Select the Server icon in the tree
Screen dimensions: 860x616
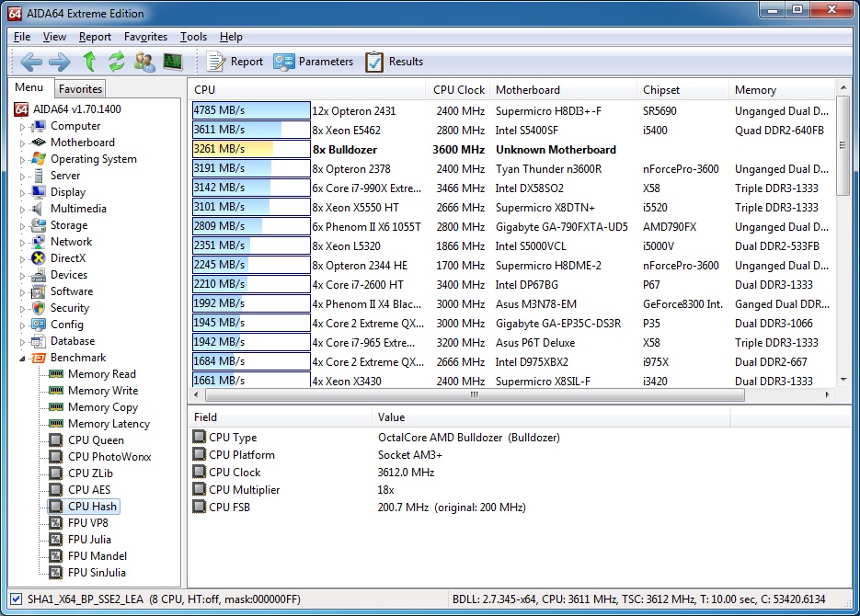click(x=39, y=176)
